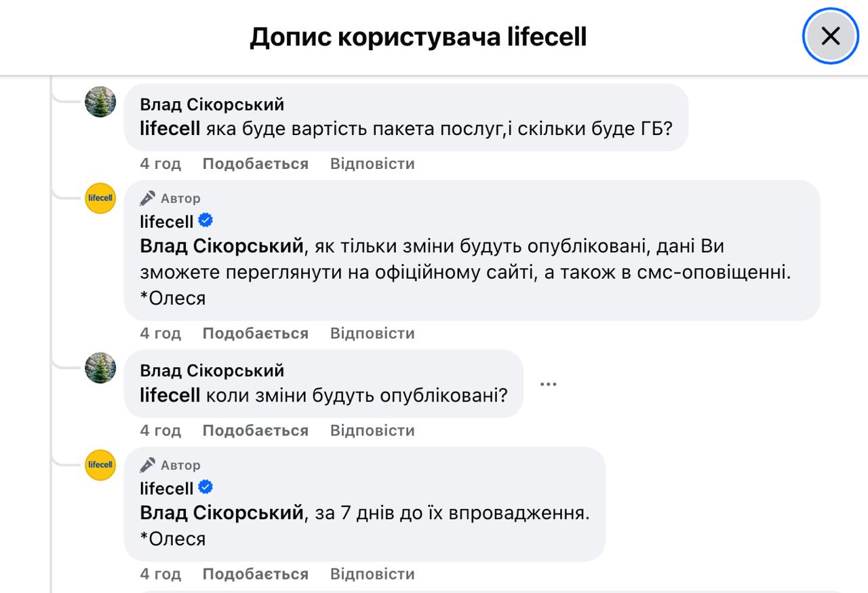Click Влад's avatar beside the 'коли зміни' comment

pos(100,368)
